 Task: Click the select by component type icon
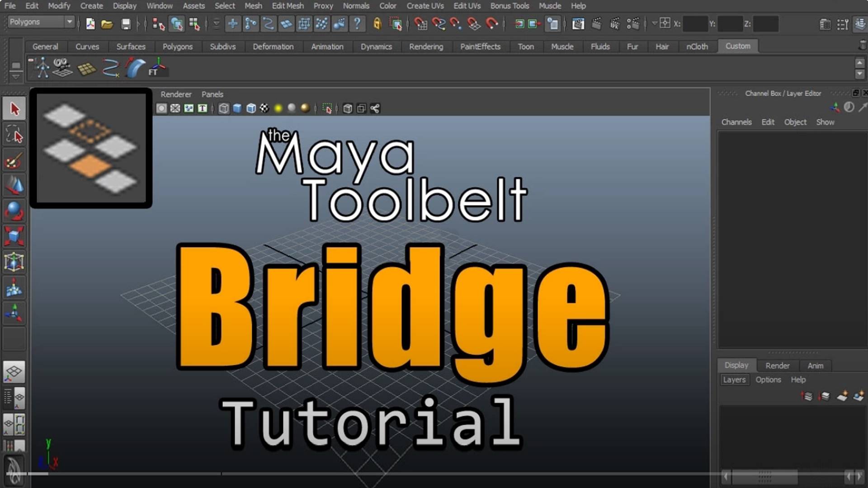click(x=195, y=23)
